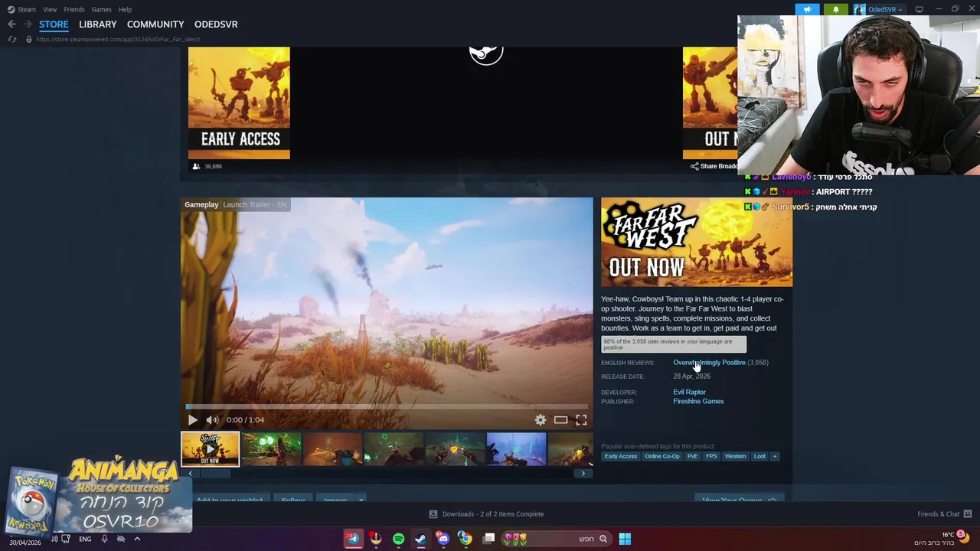Play the launch trailer video

point(192,419)
